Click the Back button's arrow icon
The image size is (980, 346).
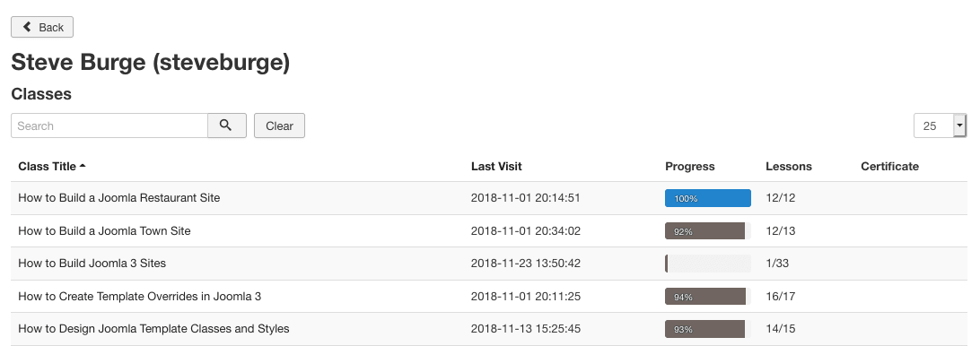click(x=27, y=27)
